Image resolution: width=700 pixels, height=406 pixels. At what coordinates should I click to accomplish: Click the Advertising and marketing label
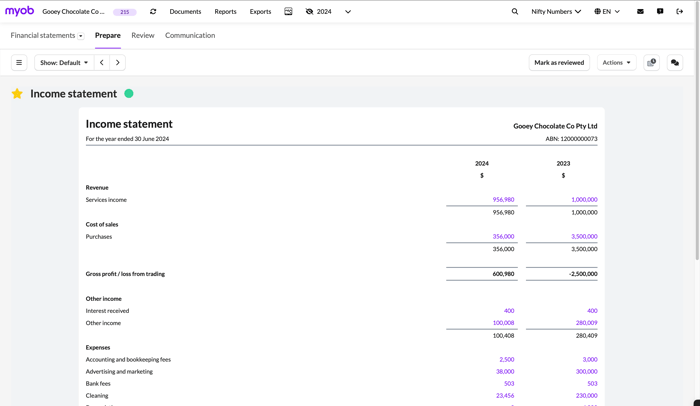point(119,371)
